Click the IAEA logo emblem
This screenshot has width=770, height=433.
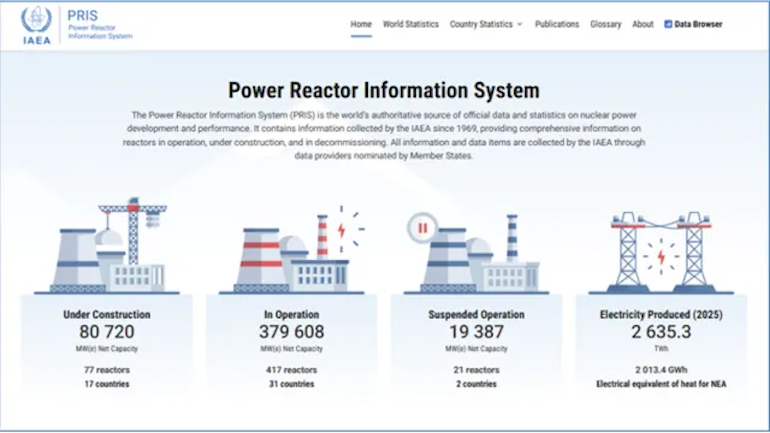(36, 26)
